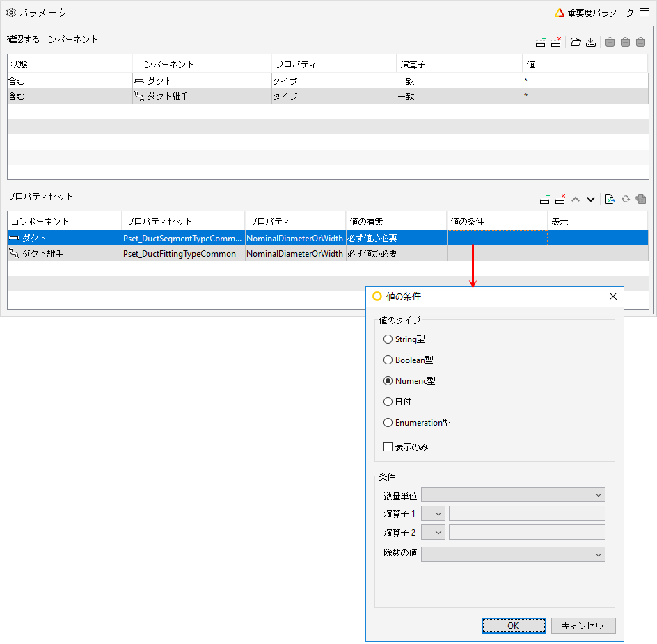The image size is (657, 644).
Task: Click キャンセル button
Action: pos(583,626)
